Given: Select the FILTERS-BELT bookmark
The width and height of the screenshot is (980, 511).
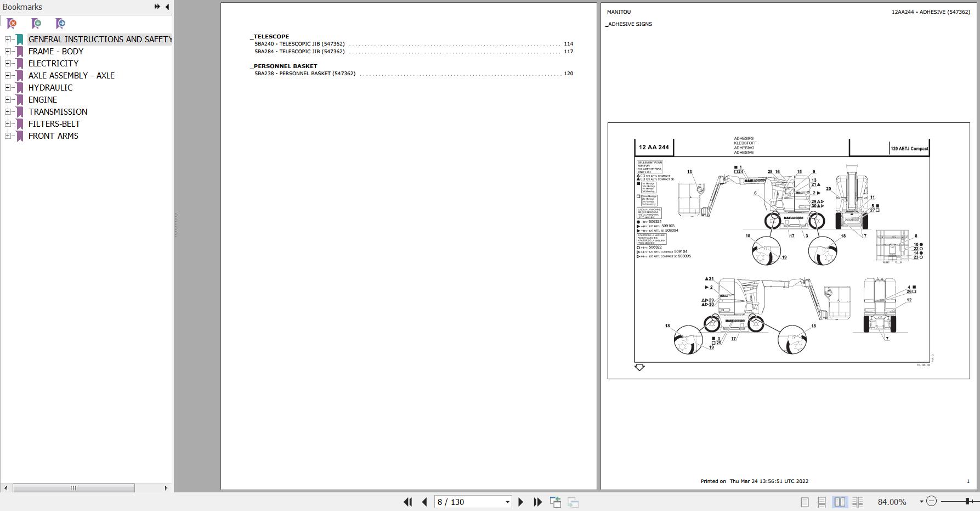Looking at the screenshot, I should (x=54, y=123).
